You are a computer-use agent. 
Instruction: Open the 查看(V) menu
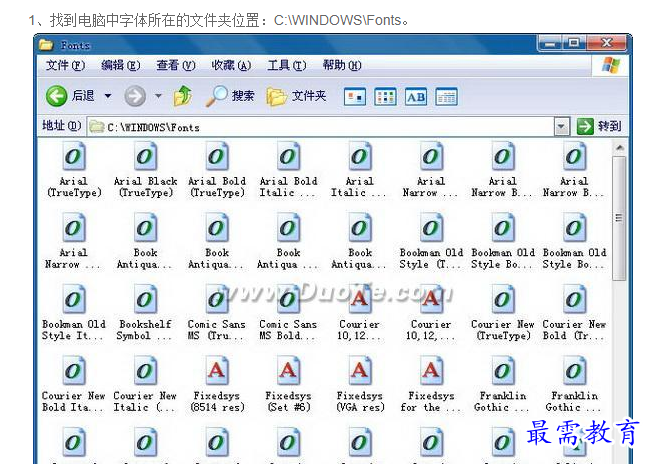176,65
